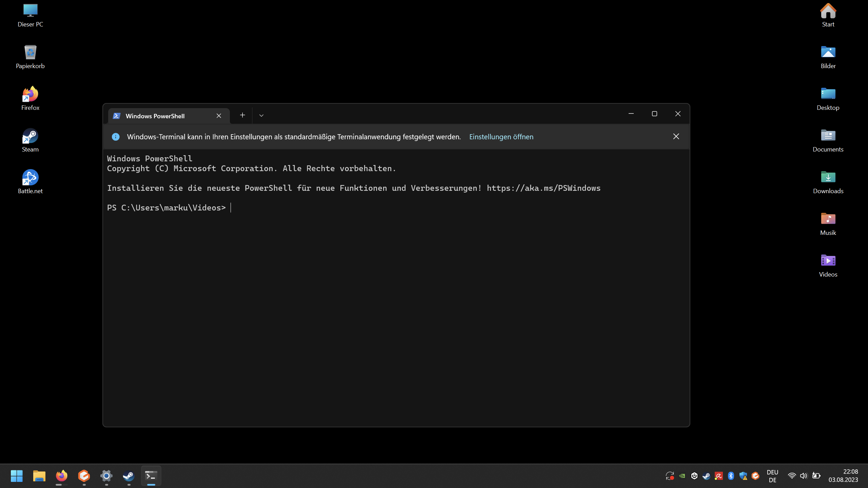
Task: Open the Downloads folder icon
Action: pyautogui.click(x=828, y=182)
